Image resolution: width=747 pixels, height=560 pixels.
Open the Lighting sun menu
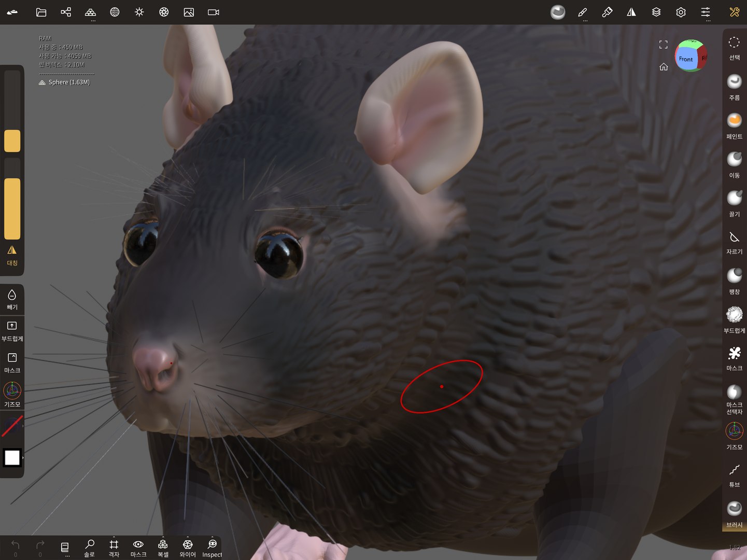tap(139, 12)
